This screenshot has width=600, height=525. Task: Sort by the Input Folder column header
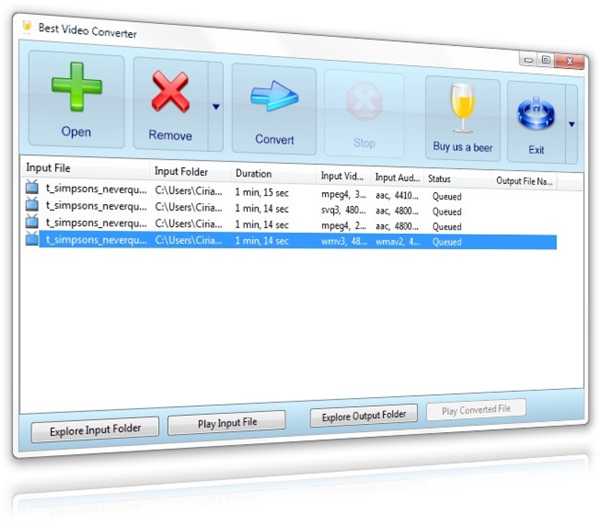(x=190, y=171)
